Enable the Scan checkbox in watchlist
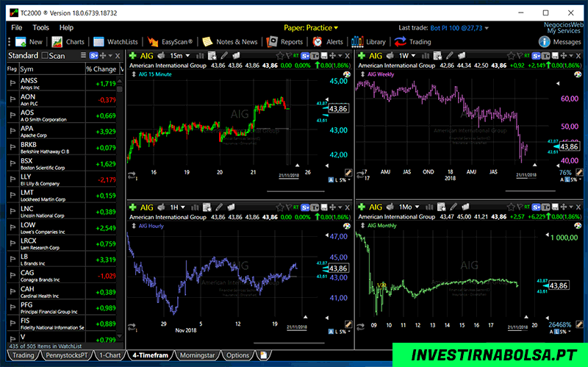Viewport: 588px width, 367px height. click(45, 56)
